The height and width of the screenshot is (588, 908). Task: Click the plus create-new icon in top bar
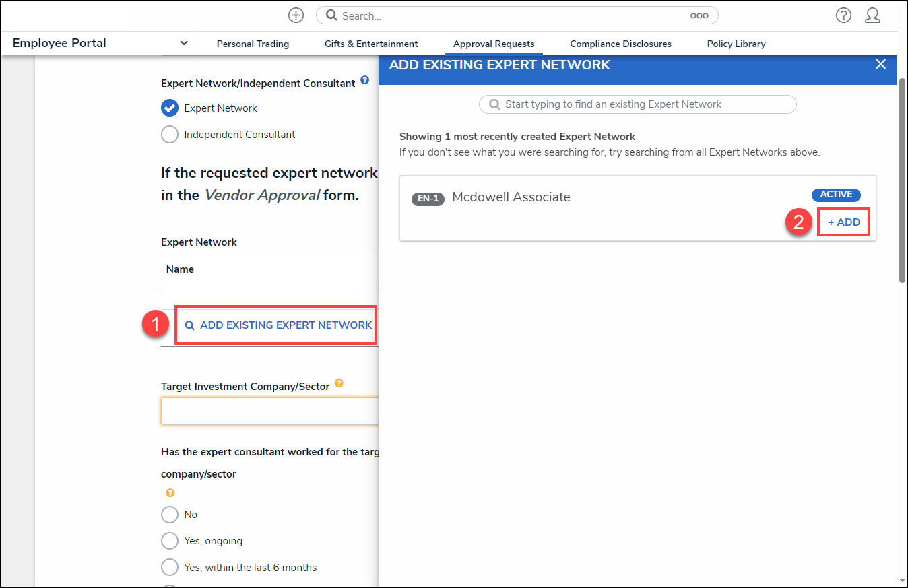[296, 15]
